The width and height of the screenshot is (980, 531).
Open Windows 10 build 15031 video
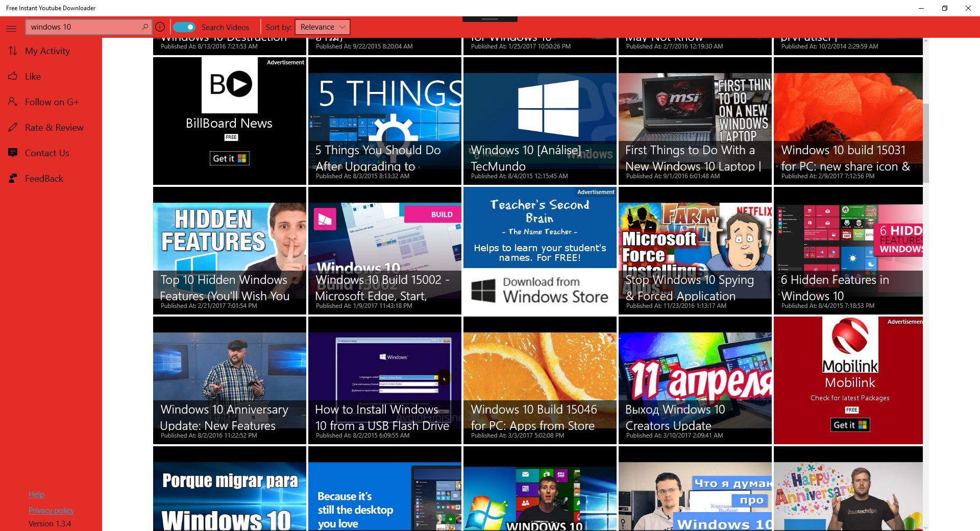848,121
